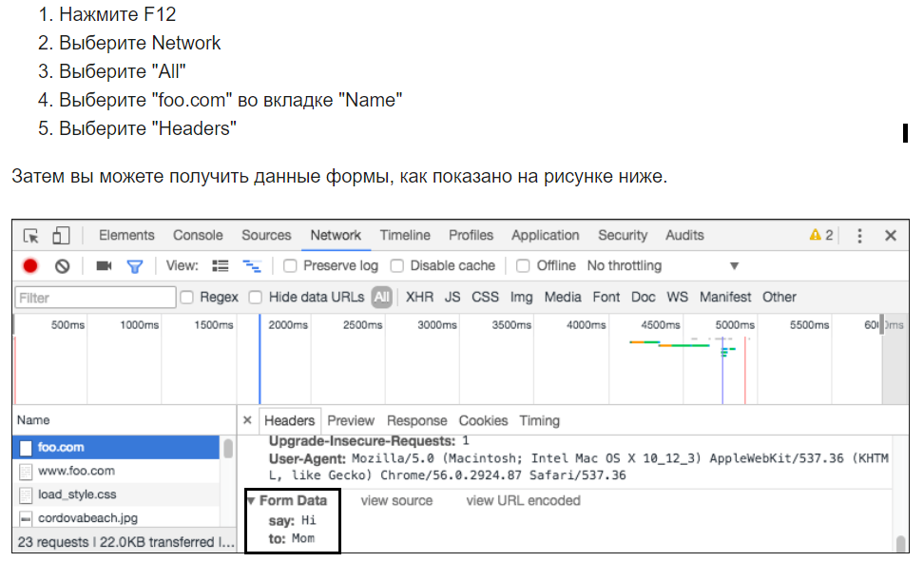Select the Headers detail tab
The height and width of the screenshot is (562, 924).
coord(289,420)
